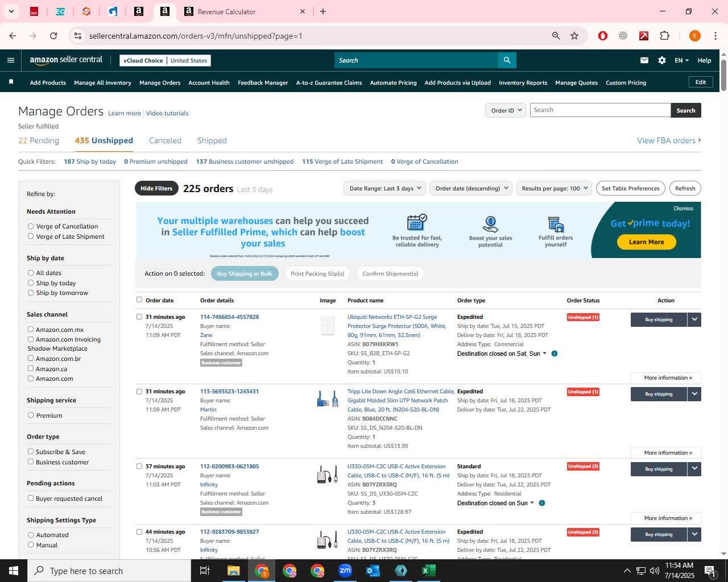Viewport: 728px width, 582px height.
Task: Open the notifications center icon
Action: coord(710,571)
